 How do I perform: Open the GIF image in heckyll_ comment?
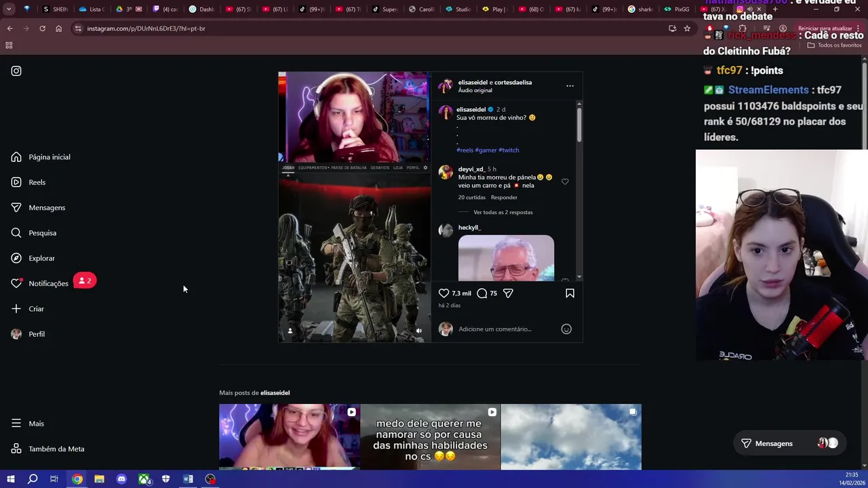[506, 258]
